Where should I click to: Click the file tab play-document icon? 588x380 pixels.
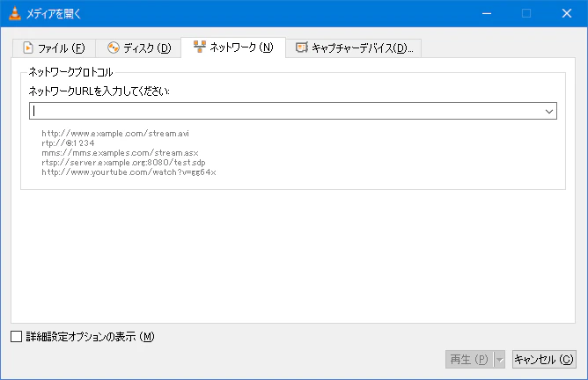pos(28,48)
